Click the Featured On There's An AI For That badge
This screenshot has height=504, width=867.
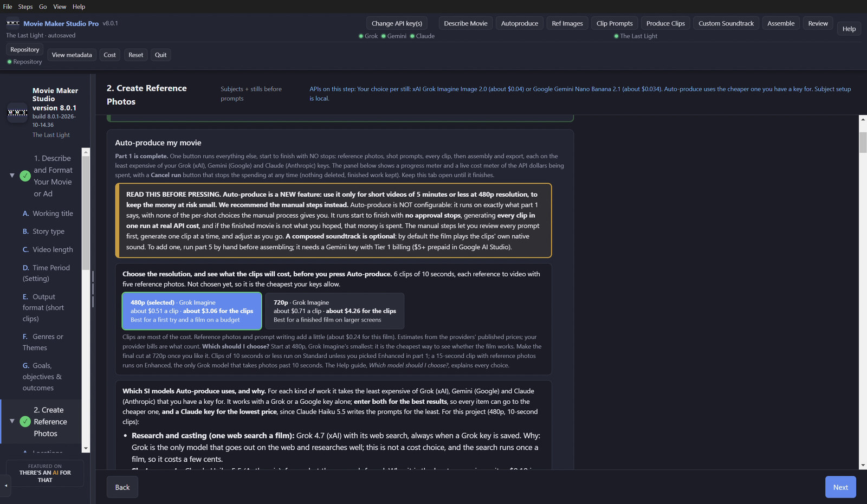coord(45,473)
